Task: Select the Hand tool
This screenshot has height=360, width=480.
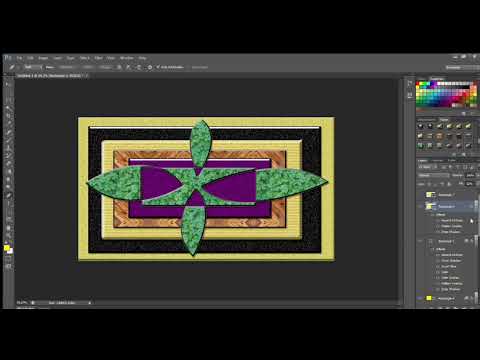Action: click(8, 228)
